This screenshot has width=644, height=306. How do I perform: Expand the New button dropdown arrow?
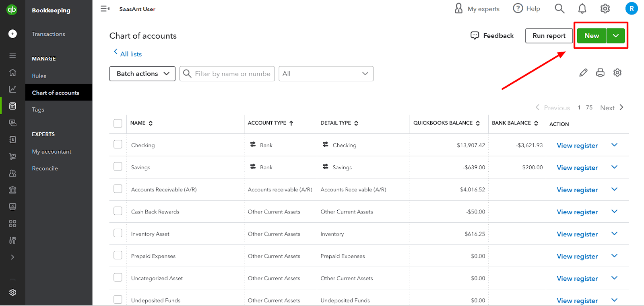(x=616, y=36)
